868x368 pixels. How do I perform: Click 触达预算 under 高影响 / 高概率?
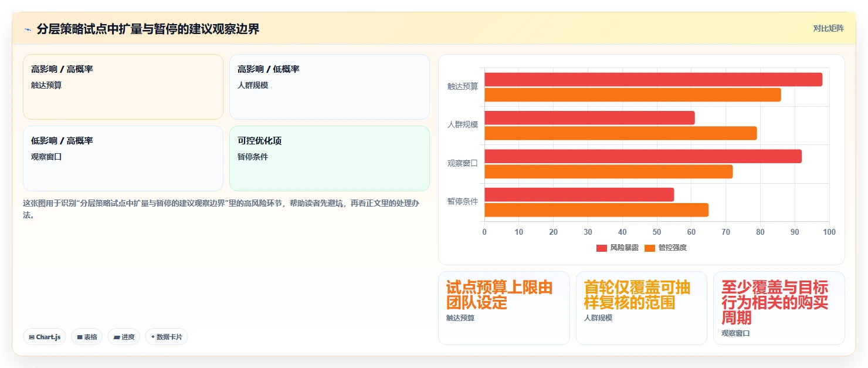coord(46,85)
